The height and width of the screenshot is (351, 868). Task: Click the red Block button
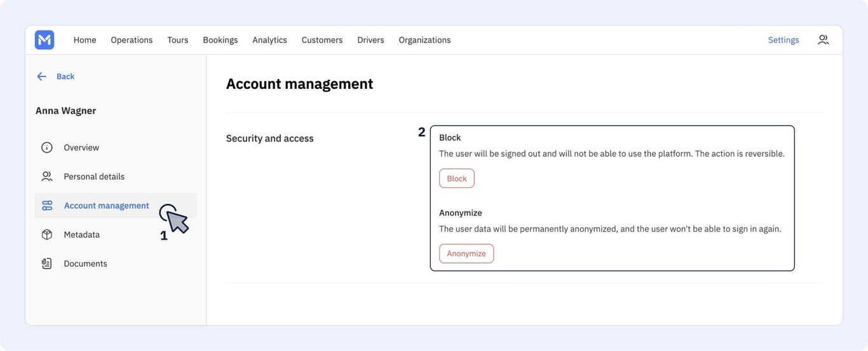457,178
